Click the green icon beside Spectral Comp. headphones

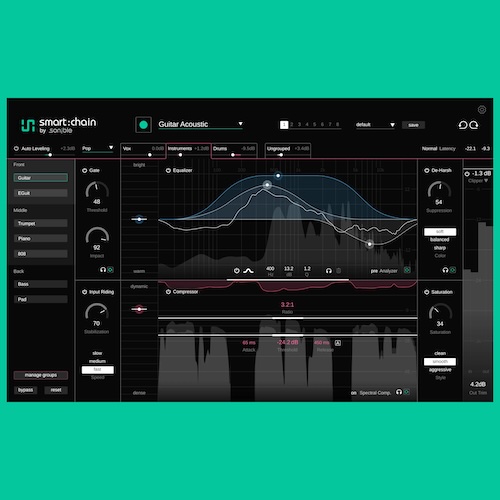[407, 392]
